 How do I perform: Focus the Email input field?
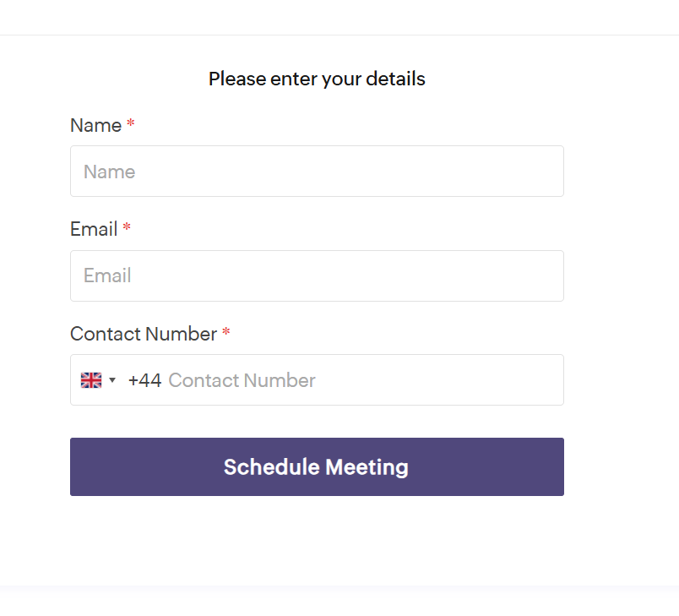pyautogui.click(x=317, y=276)
